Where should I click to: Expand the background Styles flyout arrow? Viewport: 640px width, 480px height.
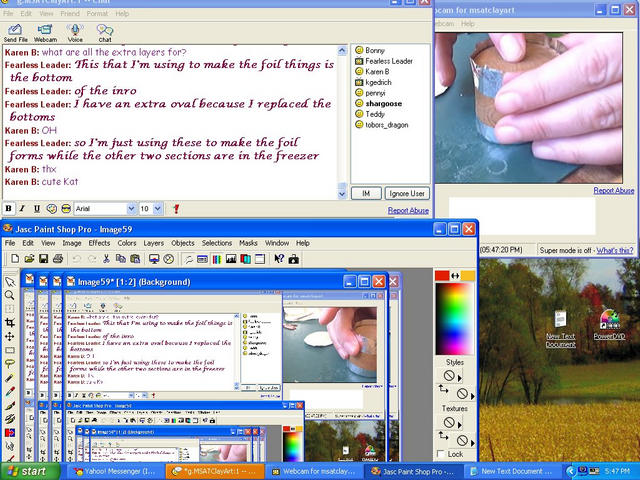473,396
